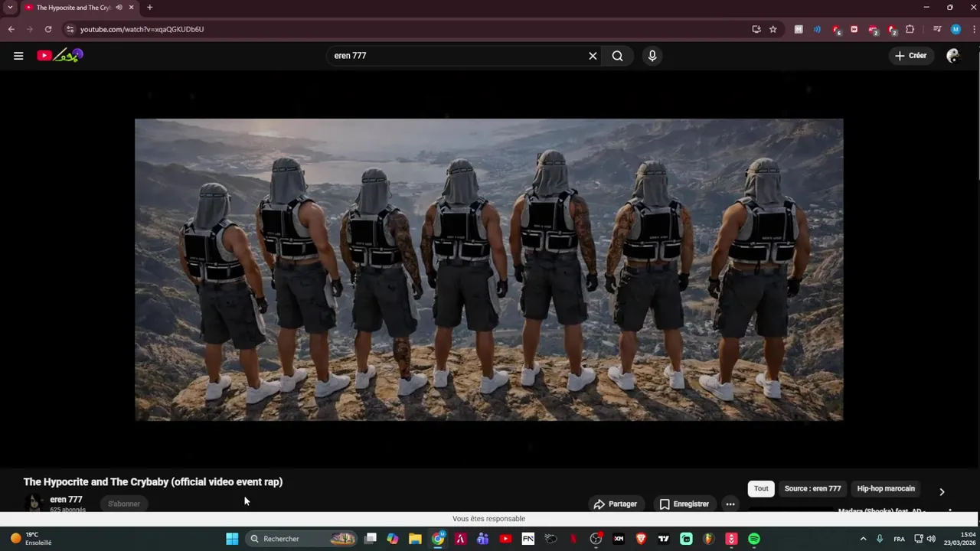Close the current YouTube tab
The height and width of the screenshot is (551, 980).
coord(132,8)
